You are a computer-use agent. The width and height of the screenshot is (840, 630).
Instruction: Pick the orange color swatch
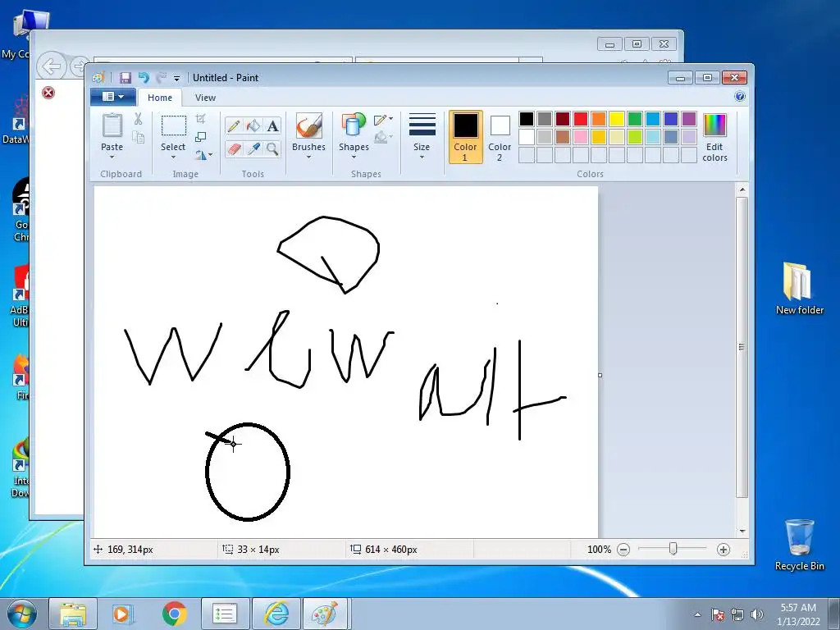coord(599,119)
